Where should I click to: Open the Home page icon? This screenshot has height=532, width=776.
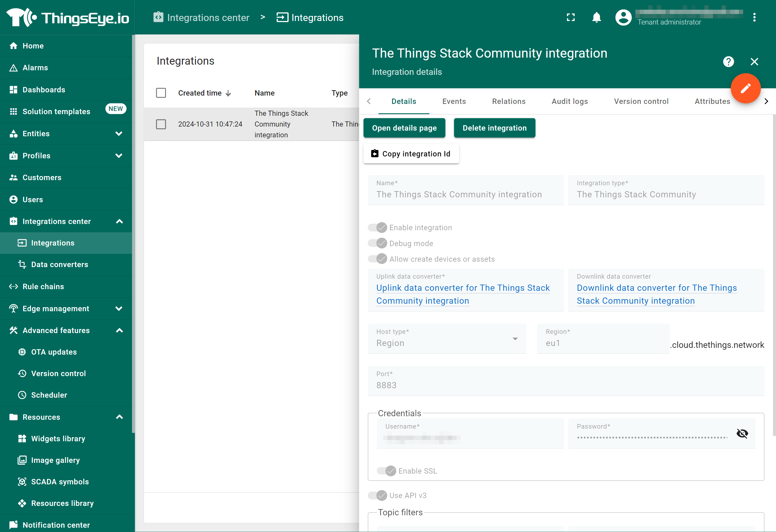point(13,46)
